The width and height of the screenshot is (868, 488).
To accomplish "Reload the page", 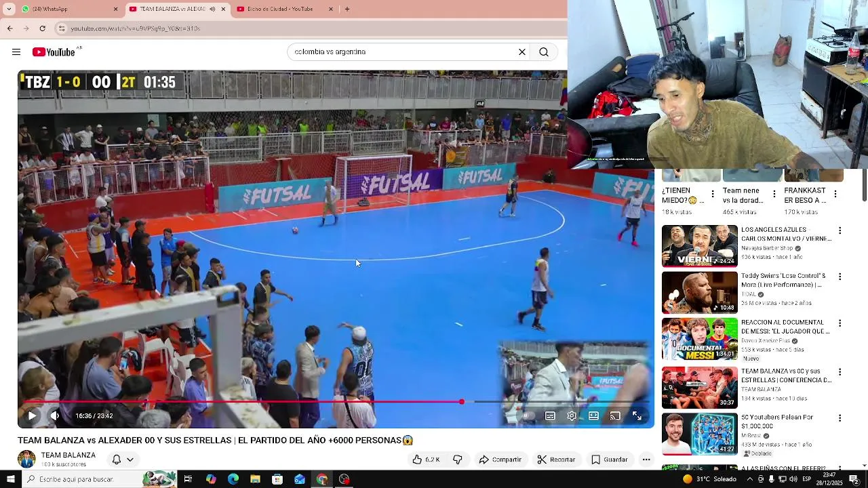I will coord(43,28).
